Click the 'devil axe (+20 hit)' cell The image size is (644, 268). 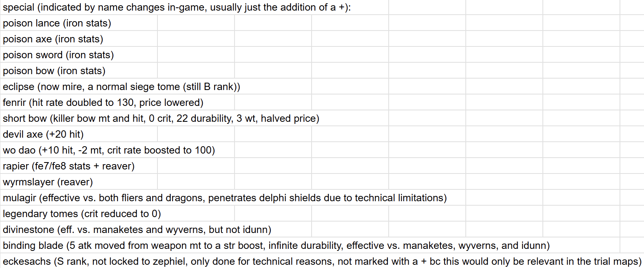click(43, 134)
